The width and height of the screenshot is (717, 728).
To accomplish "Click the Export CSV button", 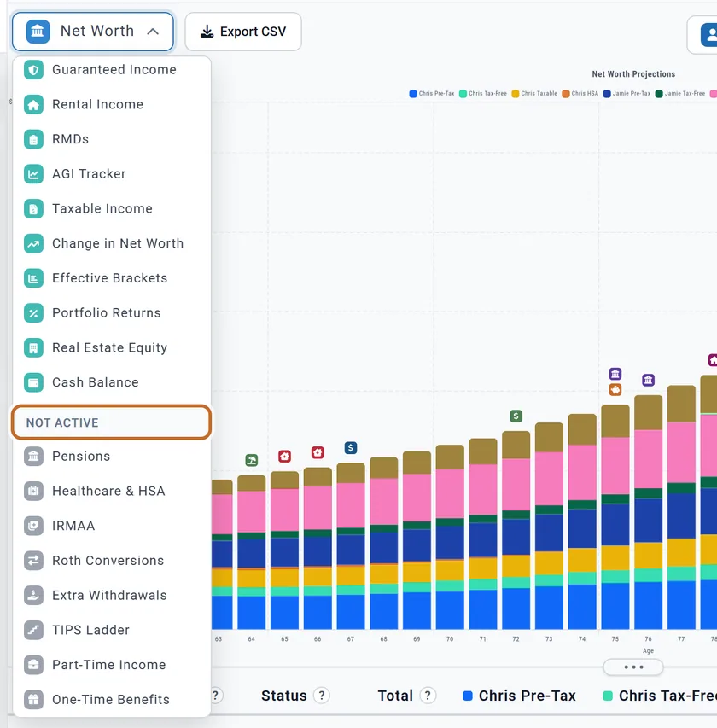I will tap(243, 32).
